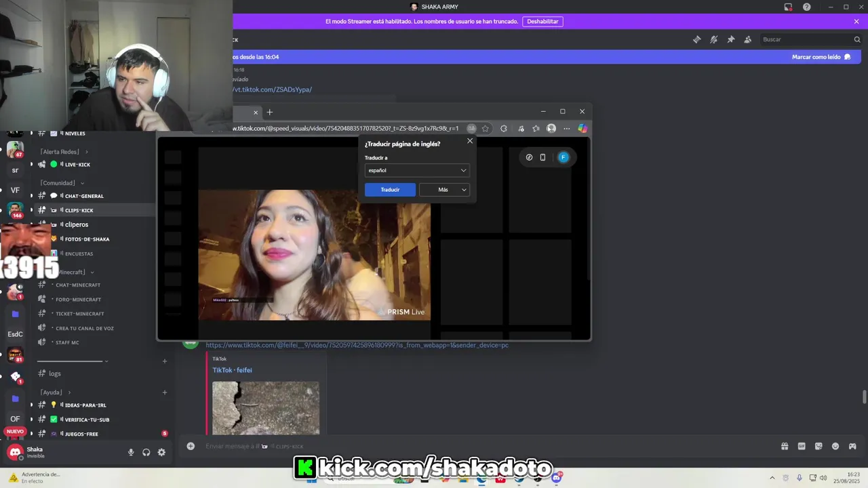Open Discord user settings gear
Viewport: 868px width, 488px height.
coord(161,452)
